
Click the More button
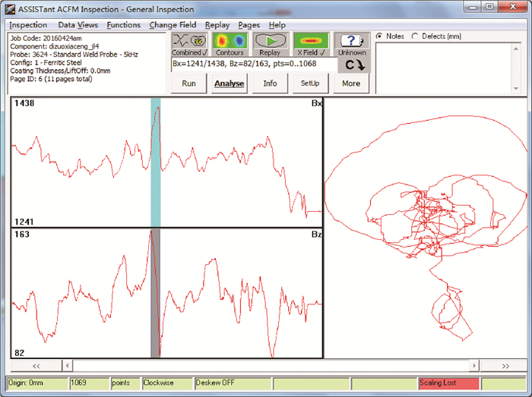click(x=351, y=83)
